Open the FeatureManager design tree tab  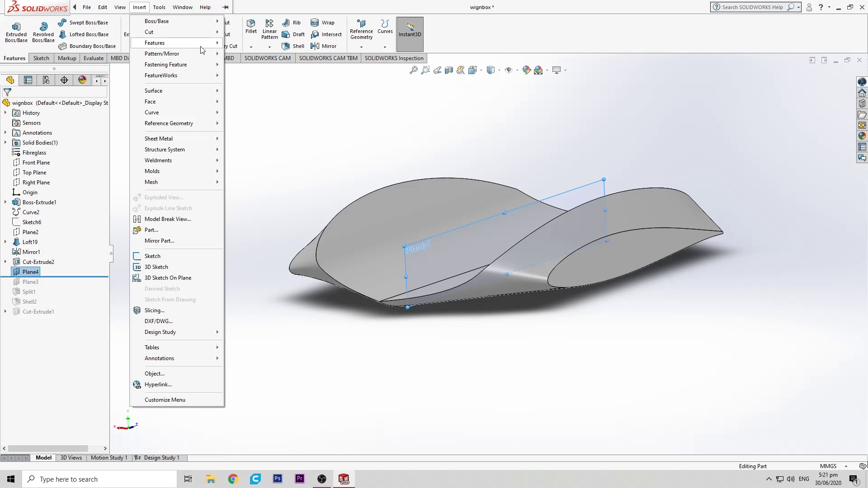[10, 80]
